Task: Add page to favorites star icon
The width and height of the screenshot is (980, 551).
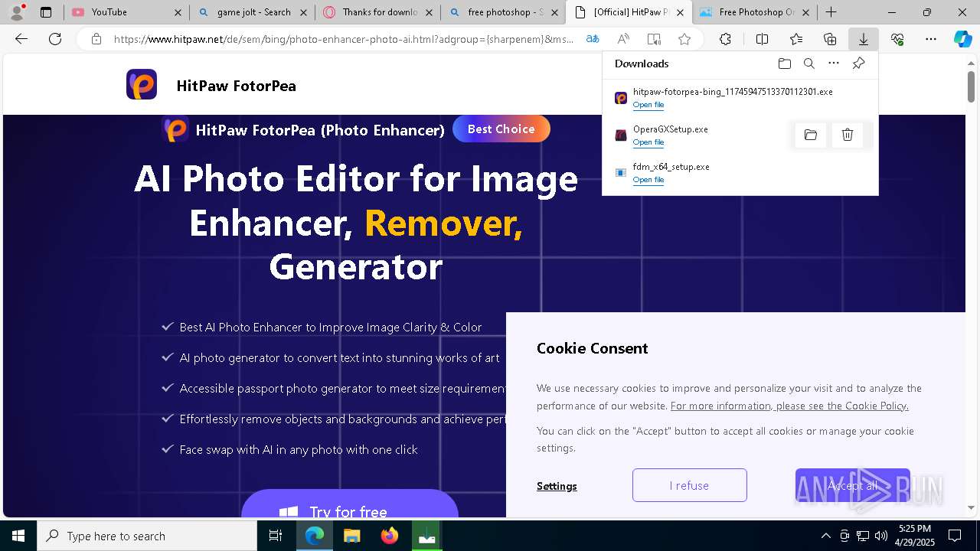Action: coord(684,39)
